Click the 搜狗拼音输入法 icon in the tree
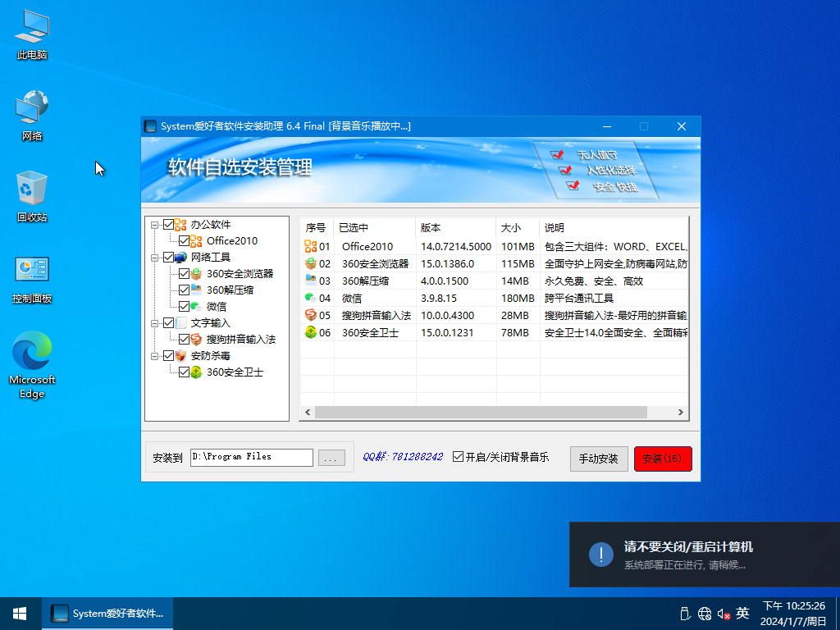This screenshot has height=630, width=840. [196, 339]
